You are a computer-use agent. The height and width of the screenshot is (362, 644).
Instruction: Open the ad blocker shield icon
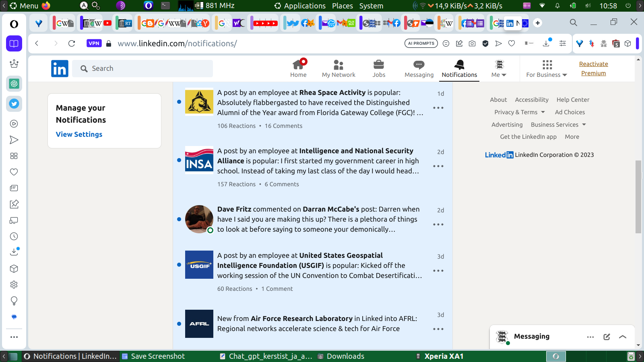coord(485,43)
